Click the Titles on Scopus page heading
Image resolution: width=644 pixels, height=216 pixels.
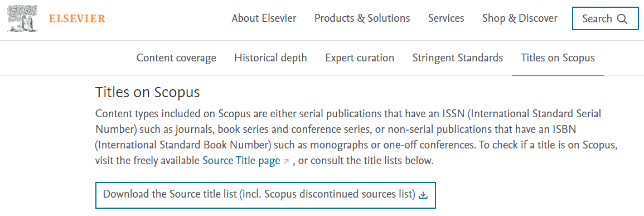(147, 92)
